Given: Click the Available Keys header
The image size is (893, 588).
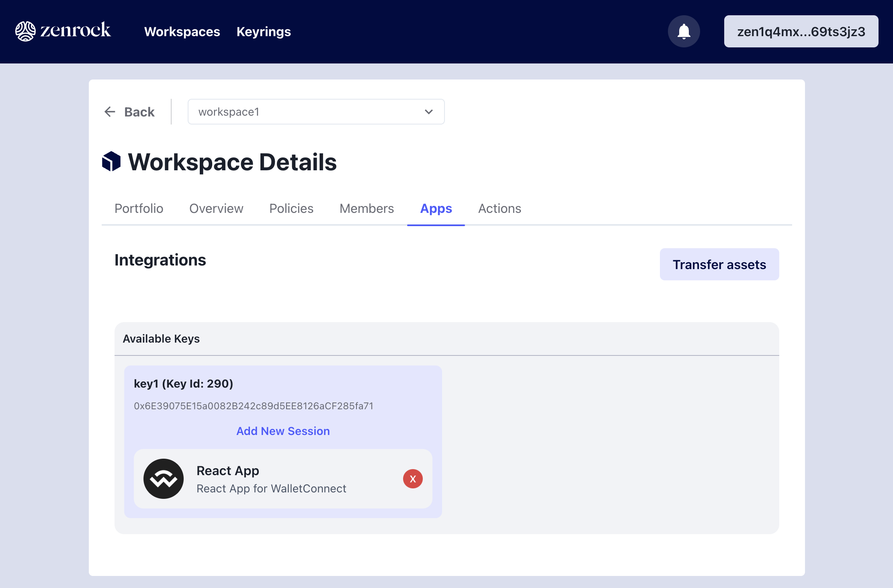Looking at the screenshot, I should coord(161,339).
